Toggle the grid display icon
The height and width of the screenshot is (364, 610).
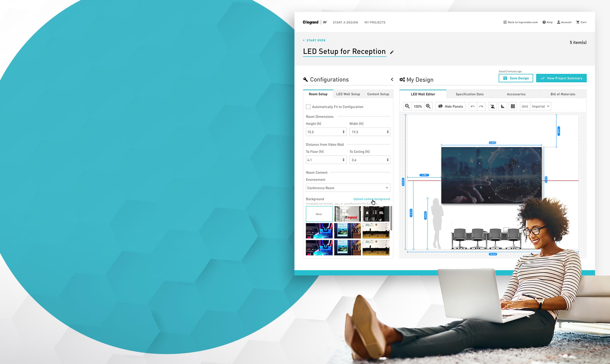pos(513,106)
